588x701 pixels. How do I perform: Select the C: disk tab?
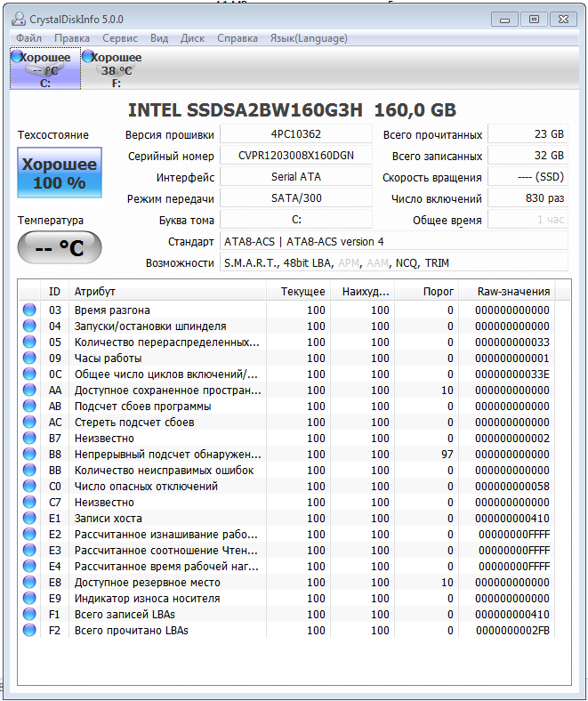[x=45, y=68]
